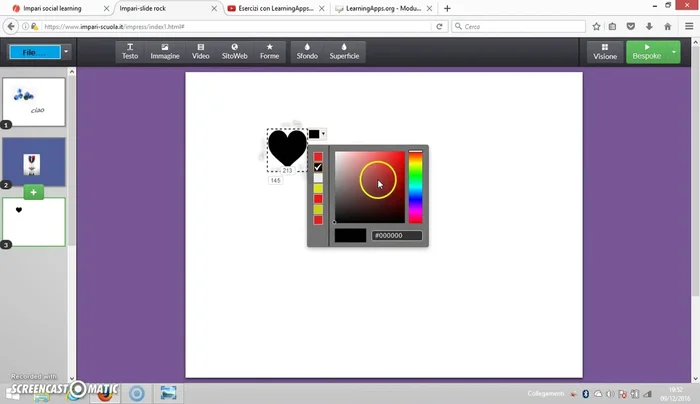Image resolution: width=700 pixels, height=404 pixels.
Task: Switch to Esercizi con LearningApps tab
Action: 270,8
